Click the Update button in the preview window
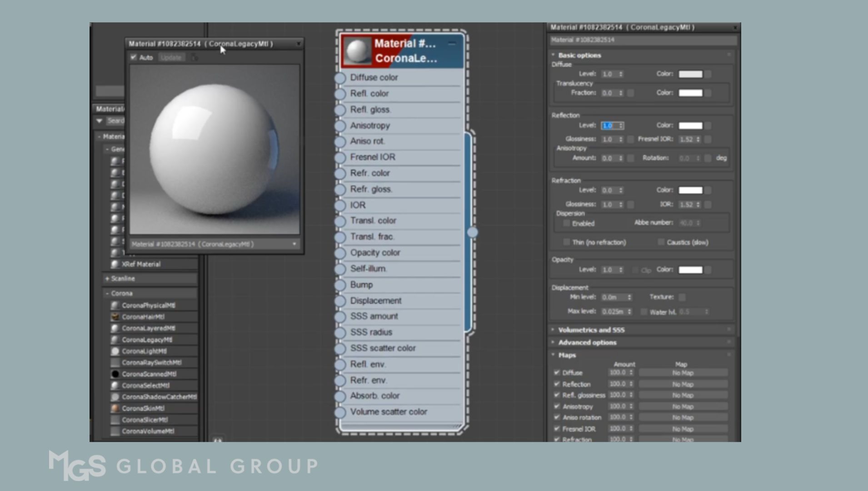 coord(171,57)
